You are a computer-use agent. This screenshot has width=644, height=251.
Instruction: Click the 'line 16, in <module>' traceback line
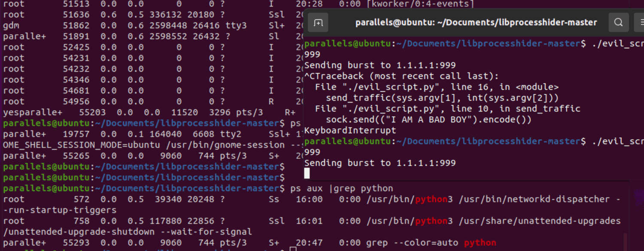(437, 87)
